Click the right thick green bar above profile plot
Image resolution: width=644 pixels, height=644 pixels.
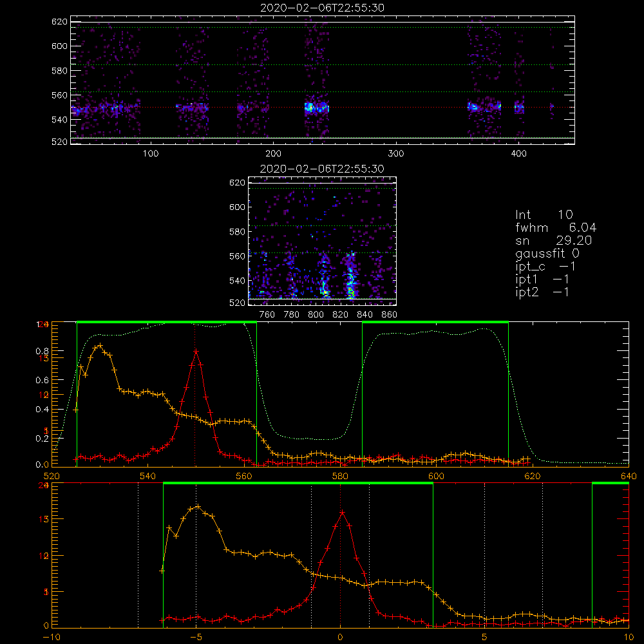(x=435, y=322)
